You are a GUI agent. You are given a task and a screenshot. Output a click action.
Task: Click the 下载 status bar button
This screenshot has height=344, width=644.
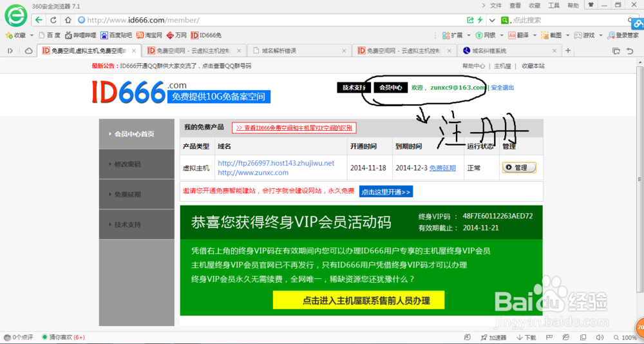click(x=527, y=338)
